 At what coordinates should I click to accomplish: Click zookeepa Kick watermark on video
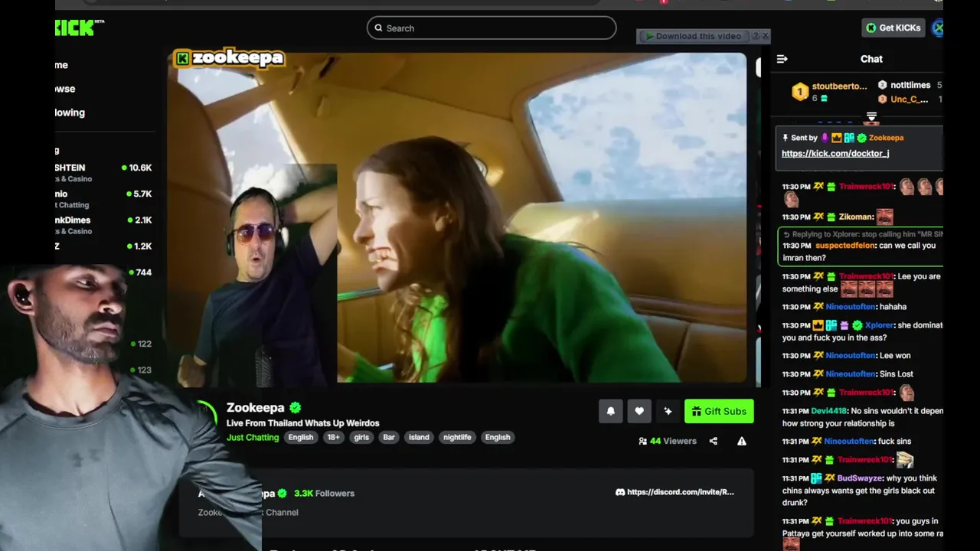click(229, 58)
